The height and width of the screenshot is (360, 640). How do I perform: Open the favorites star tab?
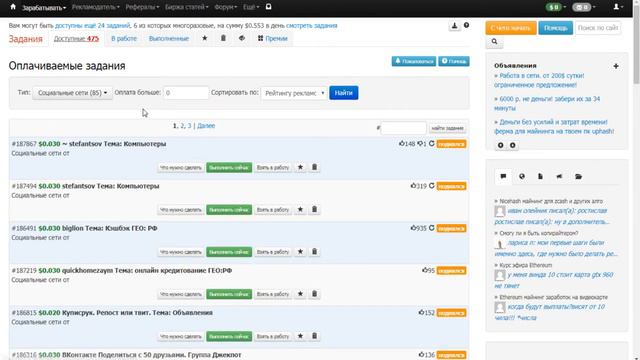[204, 38]
